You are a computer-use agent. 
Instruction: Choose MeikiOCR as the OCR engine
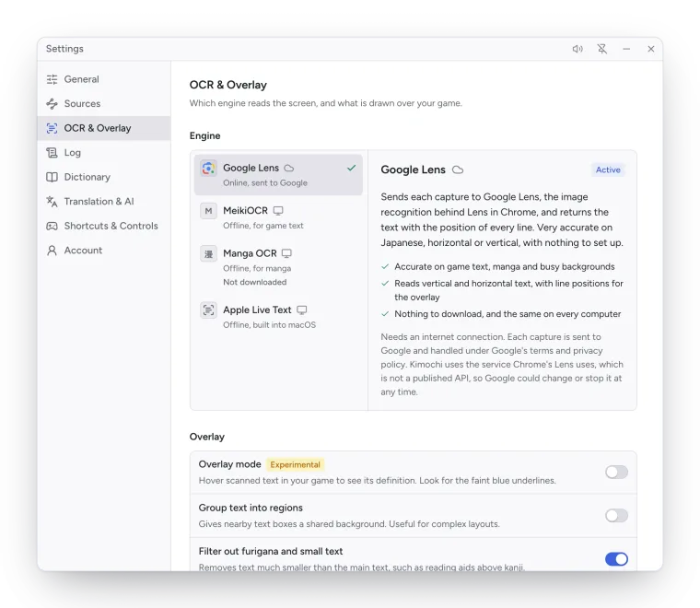[278, 217]
